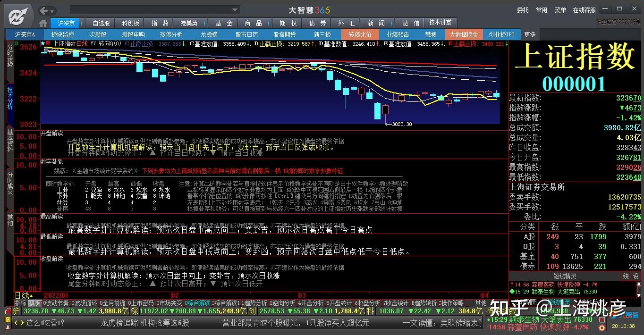Open 板块监控
This screenshot has width=644, height=335.
coord(63,34)
